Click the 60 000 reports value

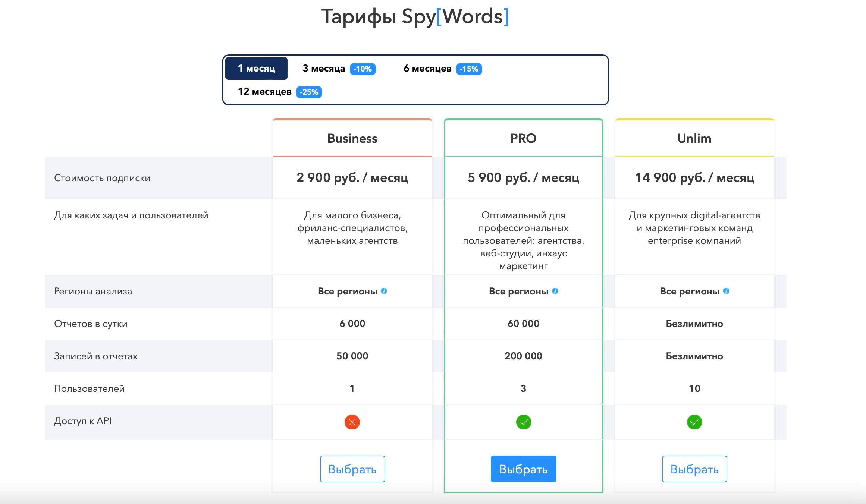[x=523, y=324]
